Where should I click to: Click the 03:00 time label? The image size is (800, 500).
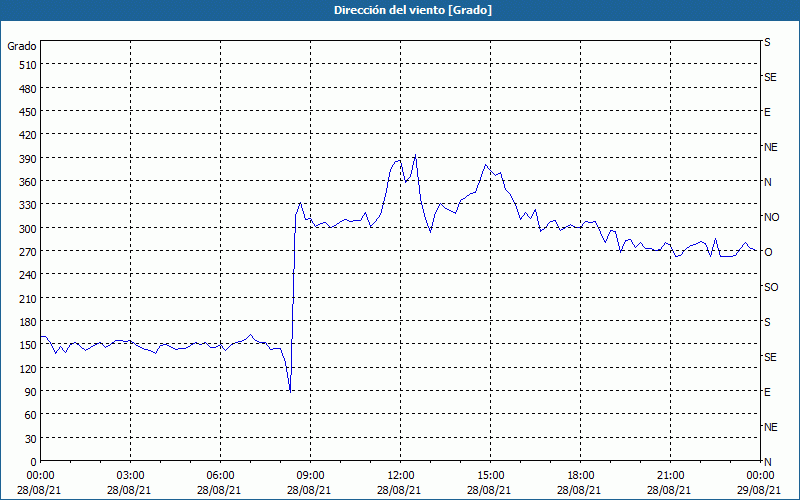click(130, 476)
